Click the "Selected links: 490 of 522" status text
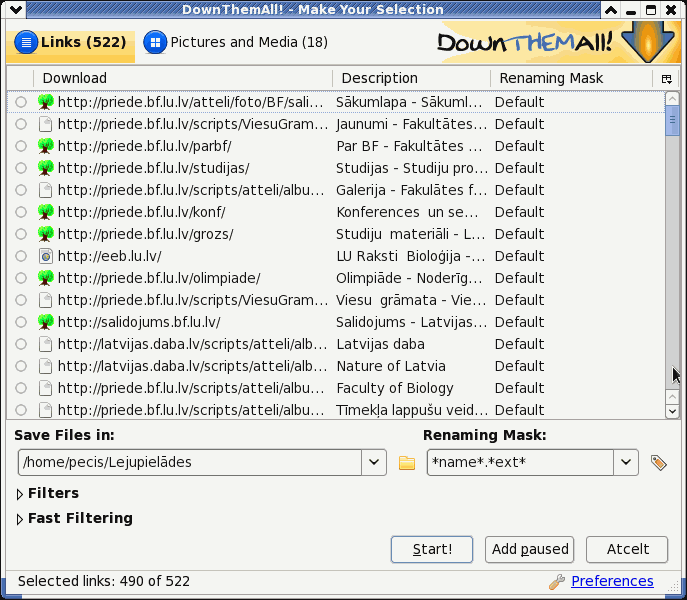The height and width of the screenshot is (600, 687). point(104,581)
